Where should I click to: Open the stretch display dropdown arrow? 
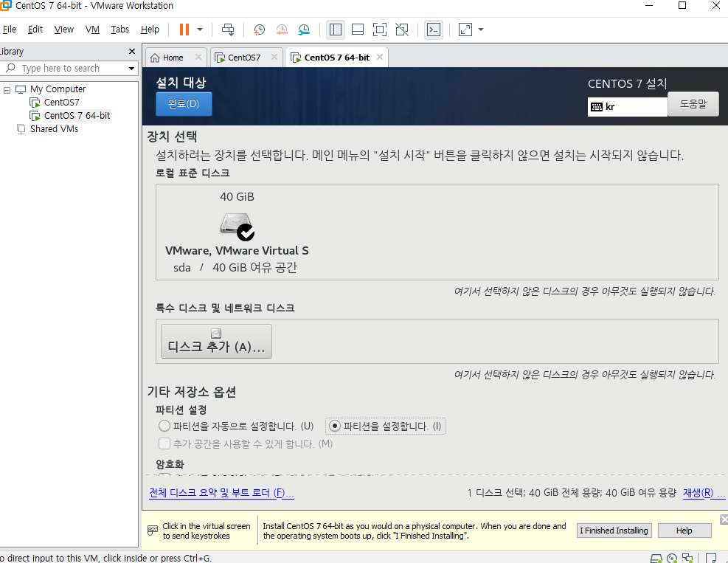[x=481, y=30]
